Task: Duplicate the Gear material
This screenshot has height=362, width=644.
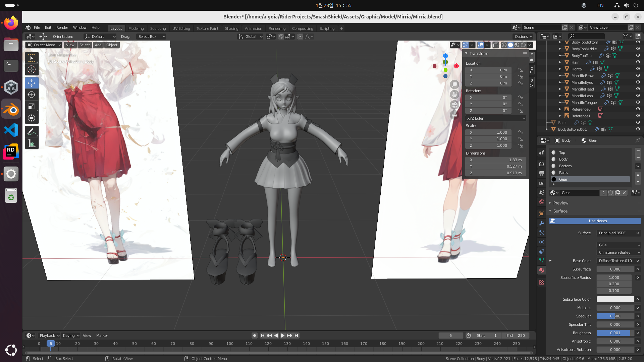Action: tap(618, 193)
